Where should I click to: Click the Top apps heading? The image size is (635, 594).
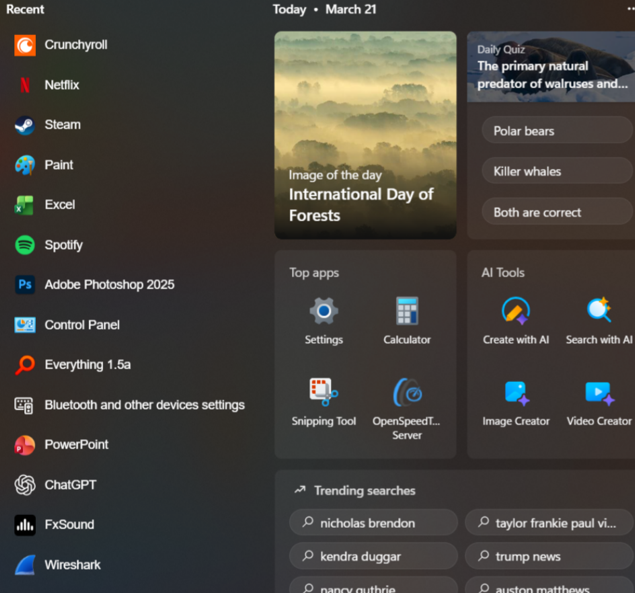click(314, 273)
